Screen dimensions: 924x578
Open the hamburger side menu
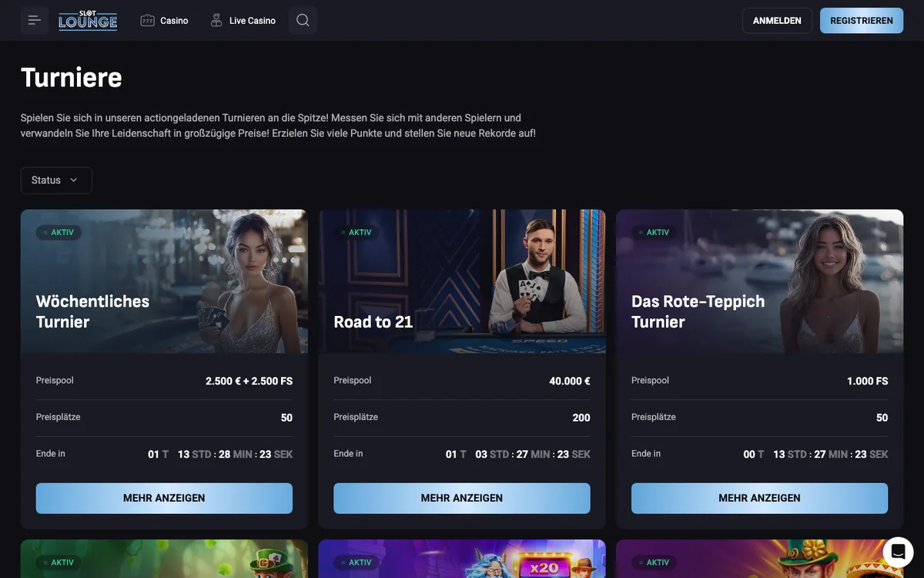point(35,20)
